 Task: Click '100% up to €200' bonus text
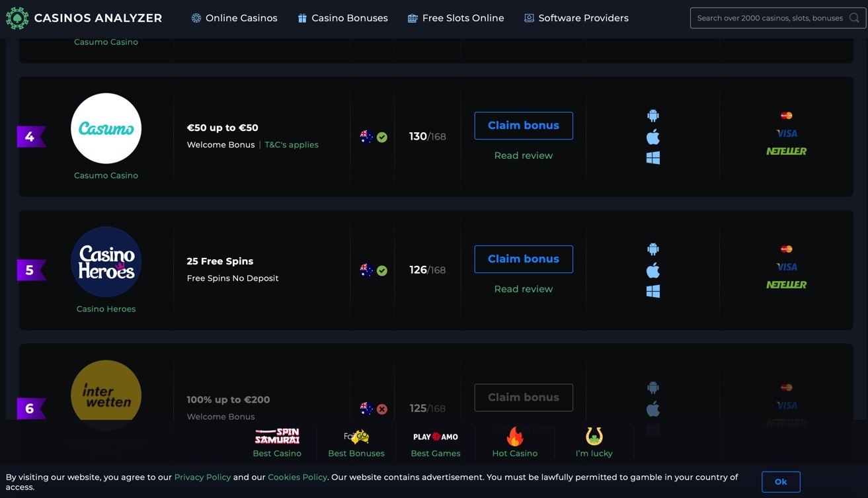click(x=228, y=399)
